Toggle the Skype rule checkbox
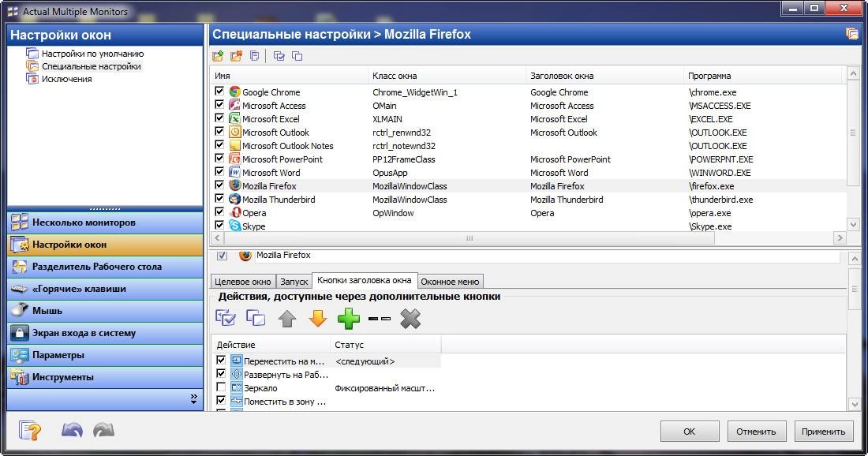This screenshot has width=868, height=456. coord(219,225)
